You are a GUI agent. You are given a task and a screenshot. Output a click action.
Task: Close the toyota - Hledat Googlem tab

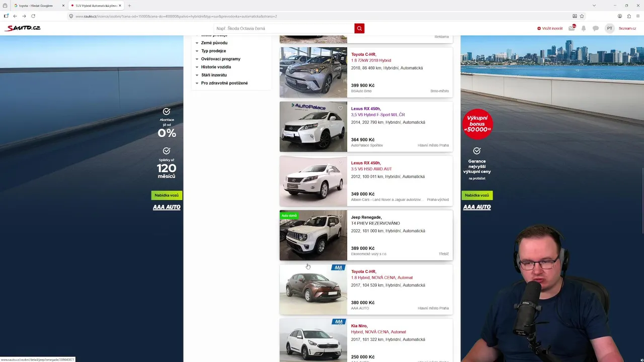tap(63, 6)
